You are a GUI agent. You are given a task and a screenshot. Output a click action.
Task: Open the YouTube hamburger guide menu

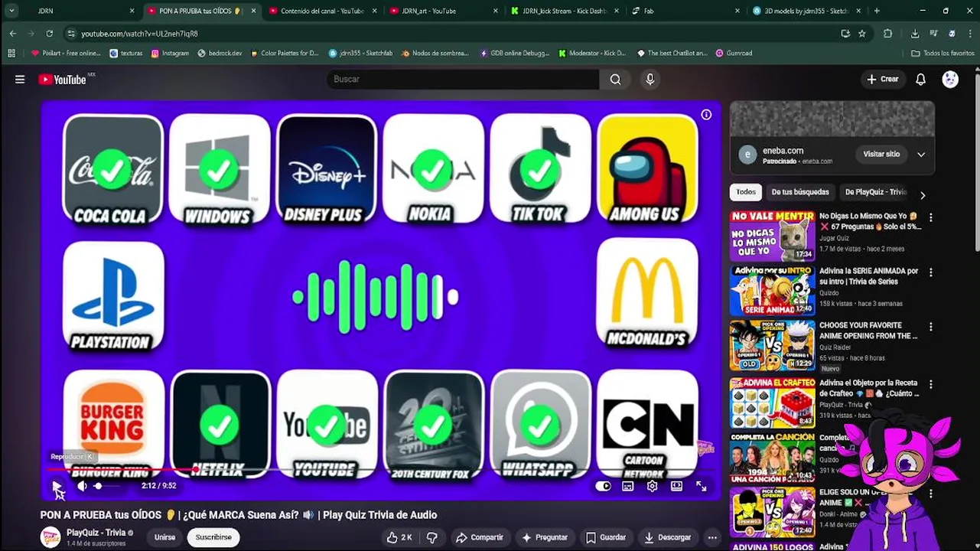20,79
